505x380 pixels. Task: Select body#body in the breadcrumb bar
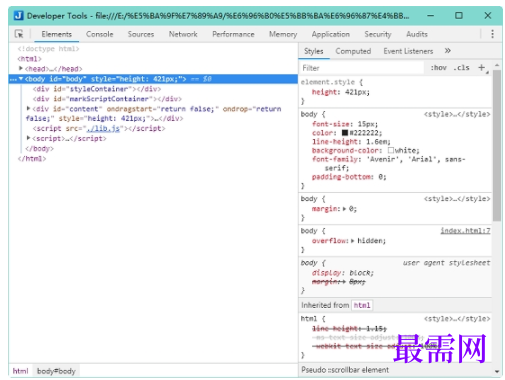tap(56, 371)
